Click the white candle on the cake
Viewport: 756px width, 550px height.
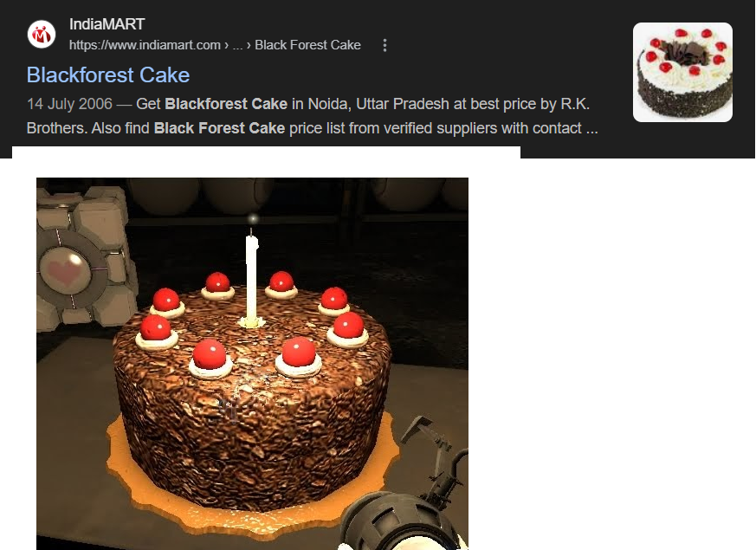click(x=252, y=279)
